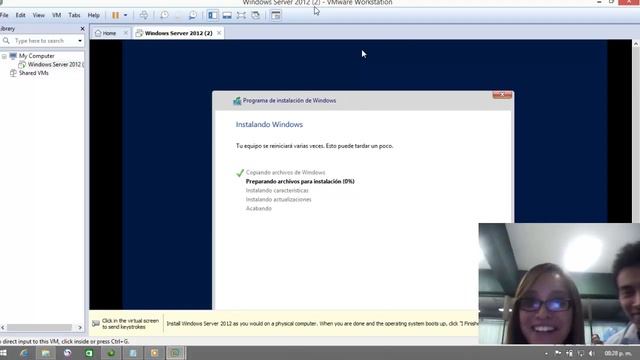Click the 'Click in the virtual screen' hint
Screen dimensions: 640x360
[x=130, y=324]
